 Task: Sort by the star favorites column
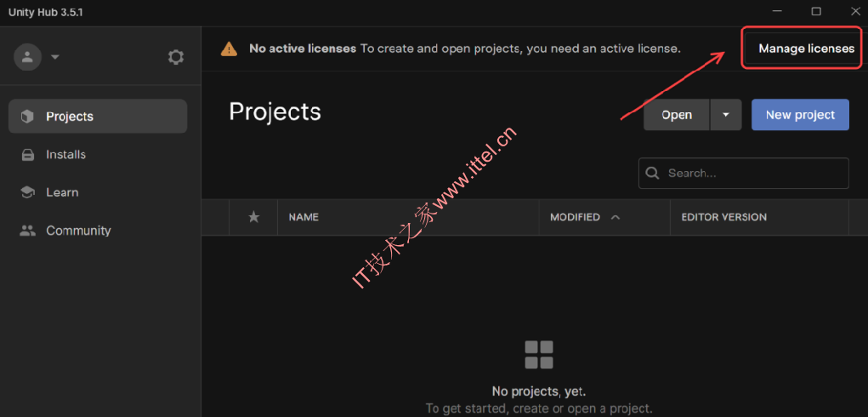coord(253,217)
